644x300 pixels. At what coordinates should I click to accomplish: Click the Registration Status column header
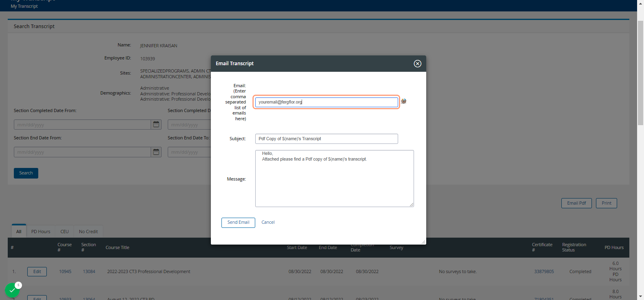tap(574, 247)
